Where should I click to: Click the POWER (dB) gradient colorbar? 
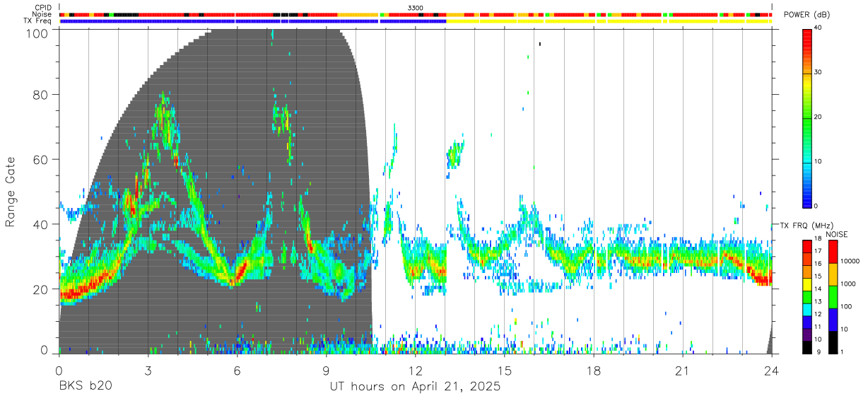[x=807, y=117]
